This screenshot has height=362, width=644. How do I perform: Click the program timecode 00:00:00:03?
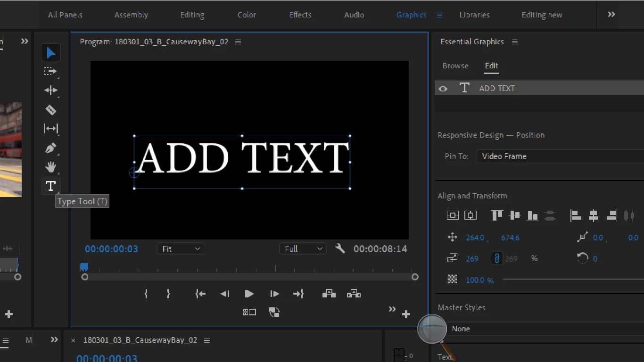(111, 249)
